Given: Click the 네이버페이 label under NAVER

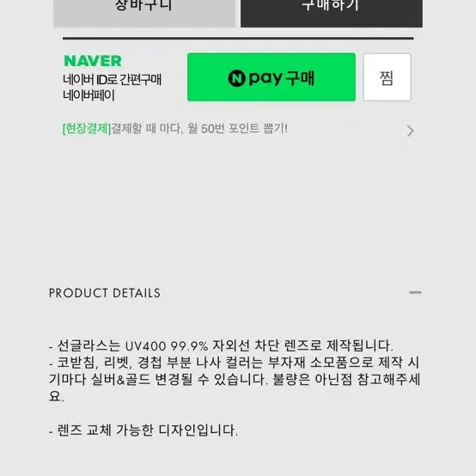Looking at the screenshot, I should (x=89, y=95).
